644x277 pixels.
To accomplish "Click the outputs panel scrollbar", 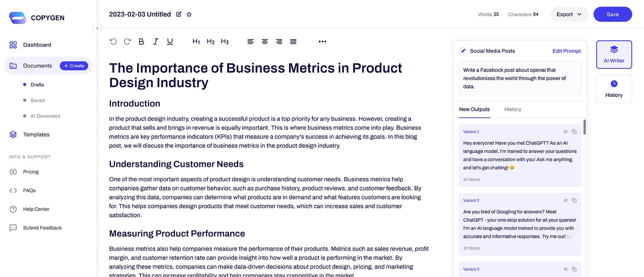I will 584,127.
